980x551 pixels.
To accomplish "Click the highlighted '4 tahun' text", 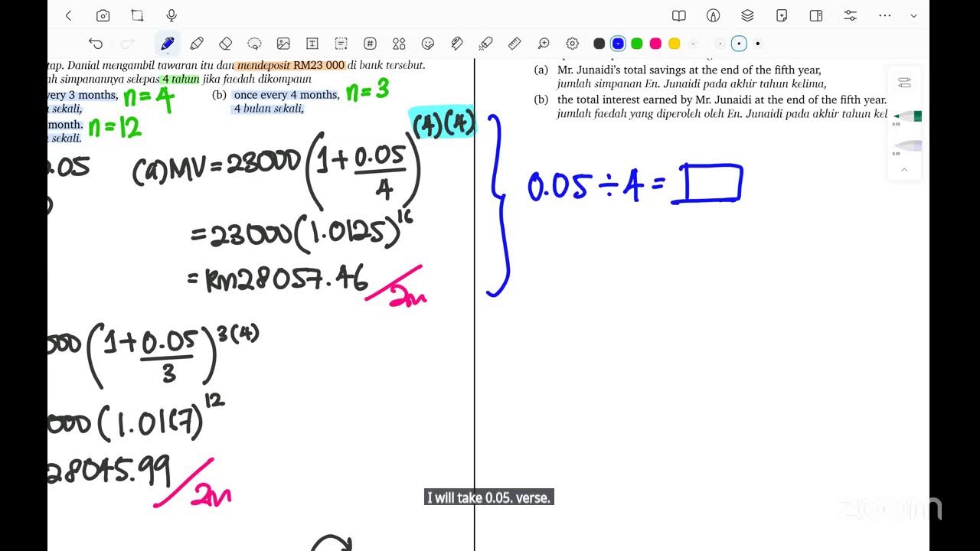I will [x=180, y=79].
